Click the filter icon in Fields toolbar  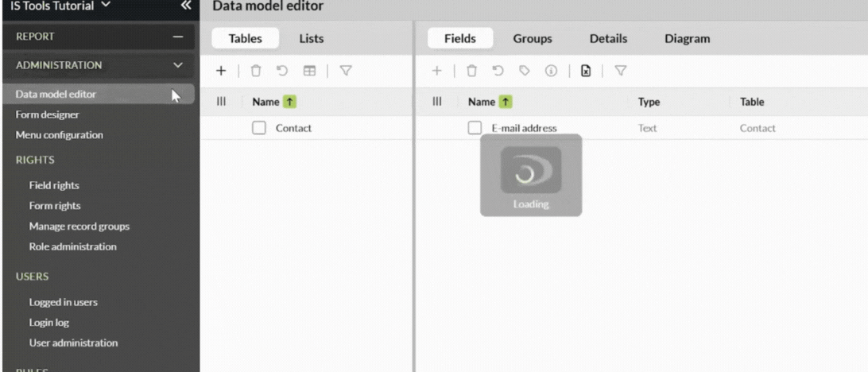pos(620,71)
